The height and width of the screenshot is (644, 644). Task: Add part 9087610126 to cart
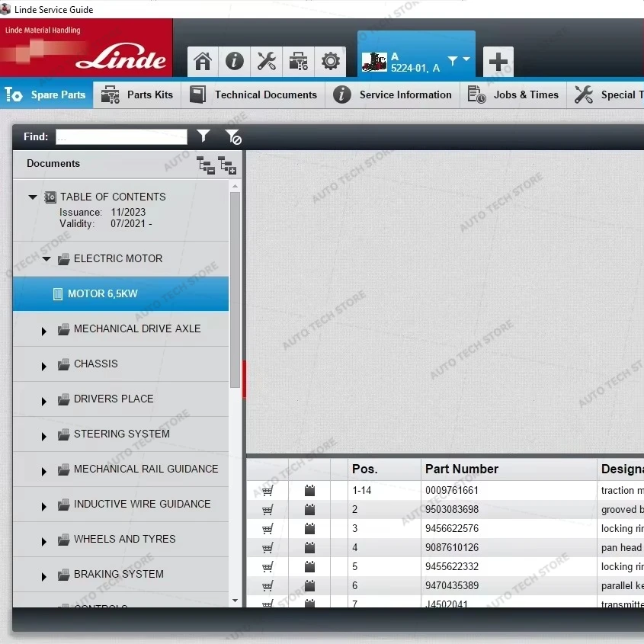[x=268, y=548]
